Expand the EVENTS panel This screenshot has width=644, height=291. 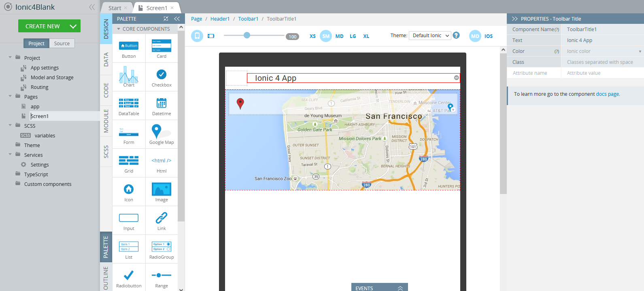(400, 288)
